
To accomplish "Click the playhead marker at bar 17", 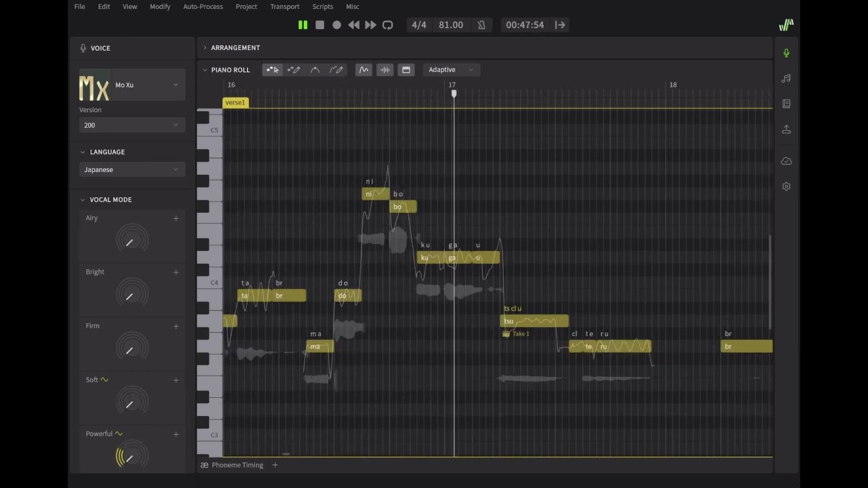I will 454,94.
